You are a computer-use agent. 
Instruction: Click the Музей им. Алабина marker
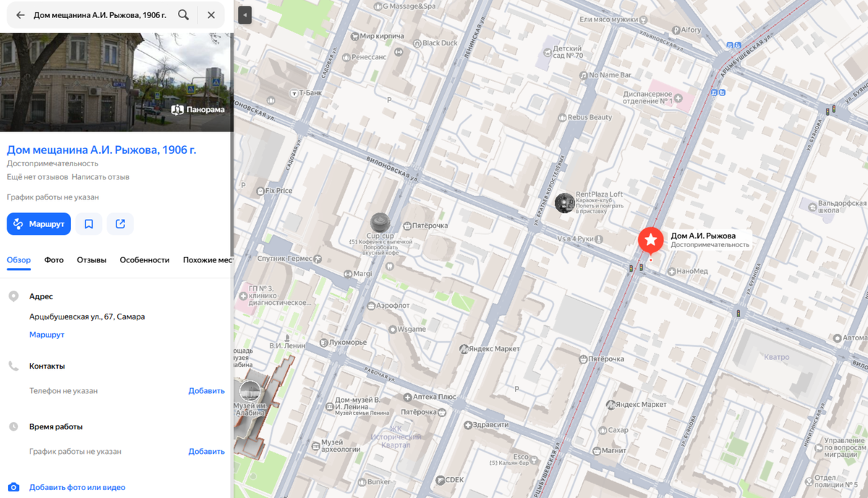pos(250,391)
